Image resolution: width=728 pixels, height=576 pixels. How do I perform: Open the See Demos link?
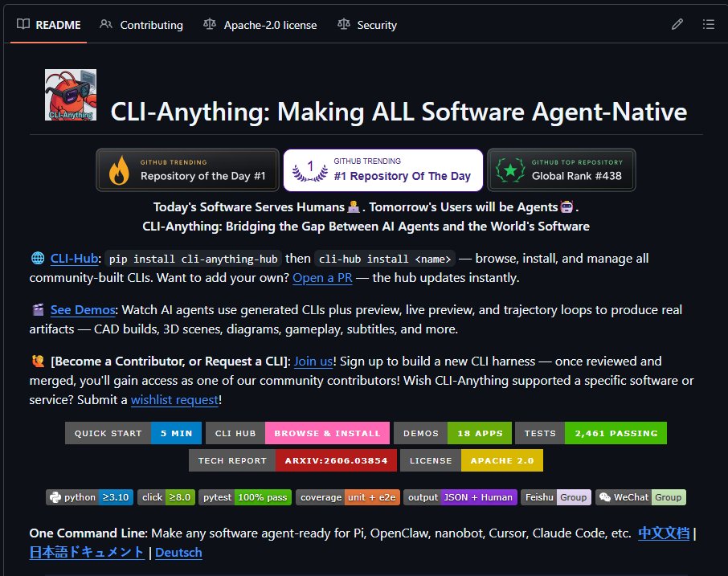tap(83, 310)
